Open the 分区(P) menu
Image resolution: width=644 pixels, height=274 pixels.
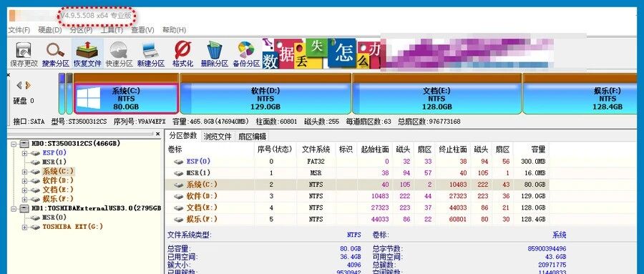(81, 30)
